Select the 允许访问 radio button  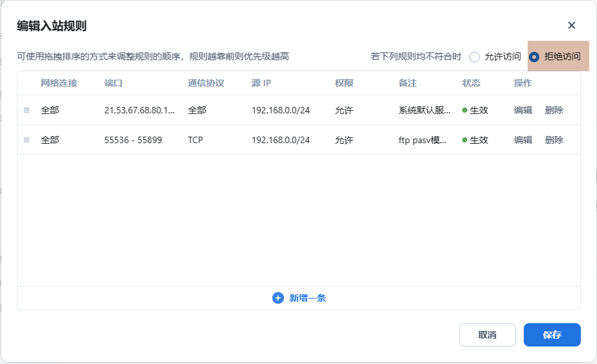(474, 57)
